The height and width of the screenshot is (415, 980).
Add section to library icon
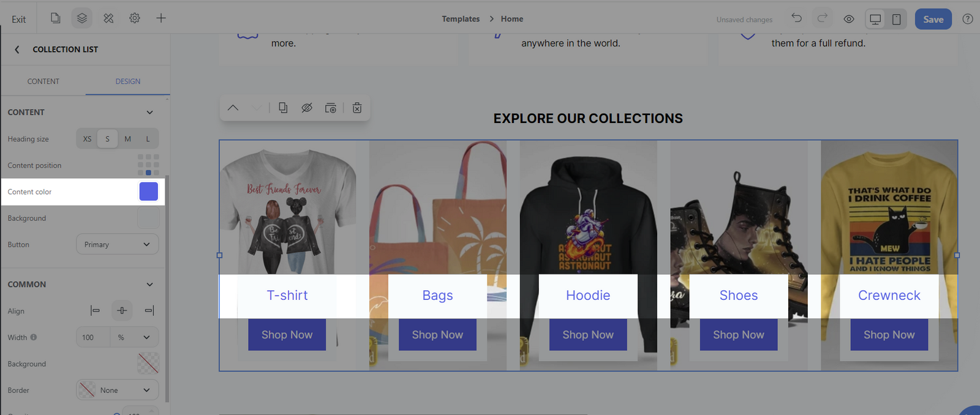point(331,108)
